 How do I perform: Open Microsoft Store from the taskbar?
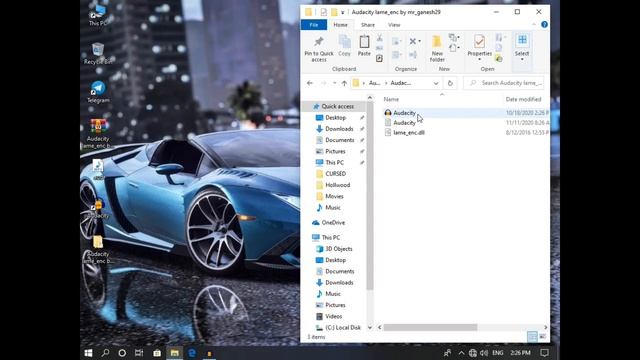tap(157, 353)
